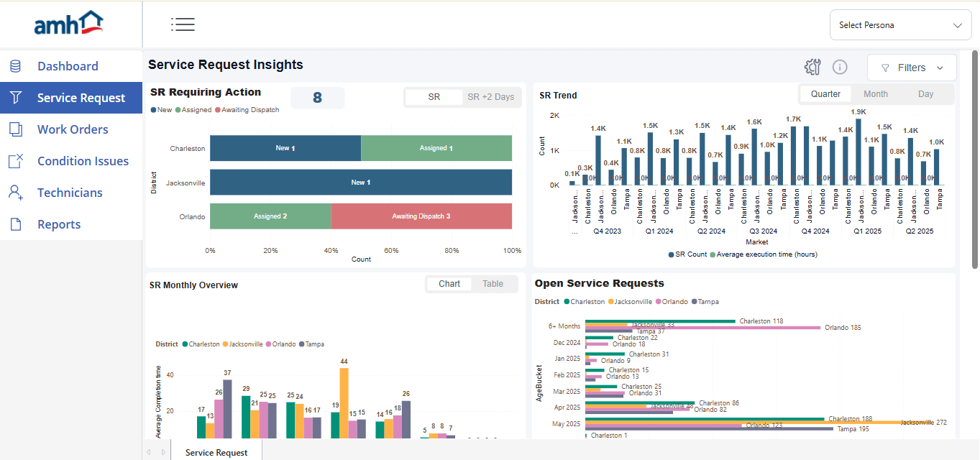Switch SR Trend to Day view
The width and height of the screenshot is (980, 460).
click(x=925, y=94)
